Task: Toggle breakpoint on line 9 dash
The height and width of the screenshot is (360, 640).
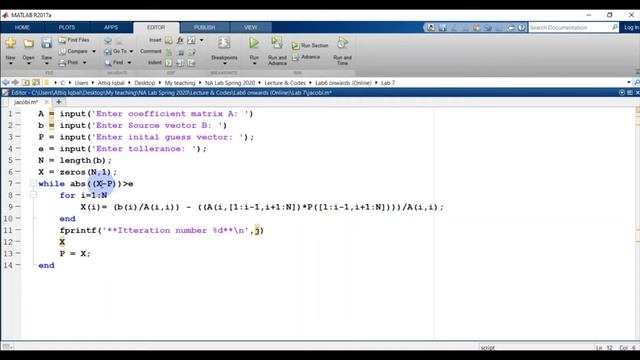Action: [18, 207]
